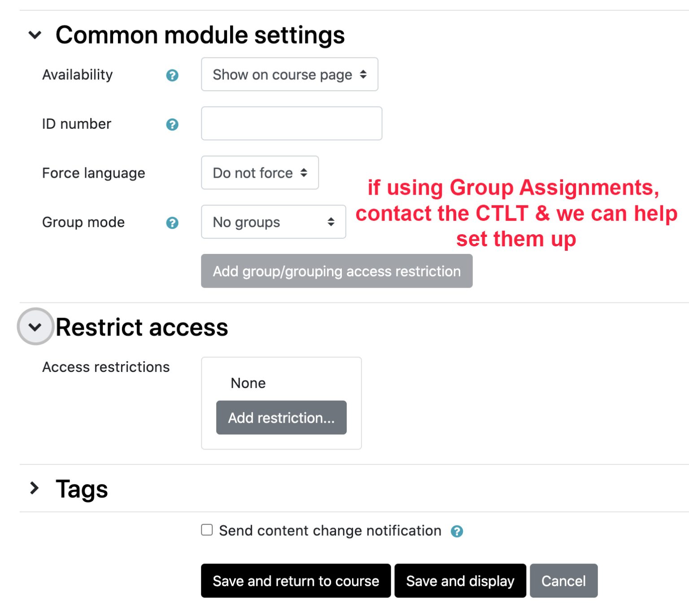Open the Group mode dropdown
The height and width of the screenshot is (616, 689).
(273, 222)
